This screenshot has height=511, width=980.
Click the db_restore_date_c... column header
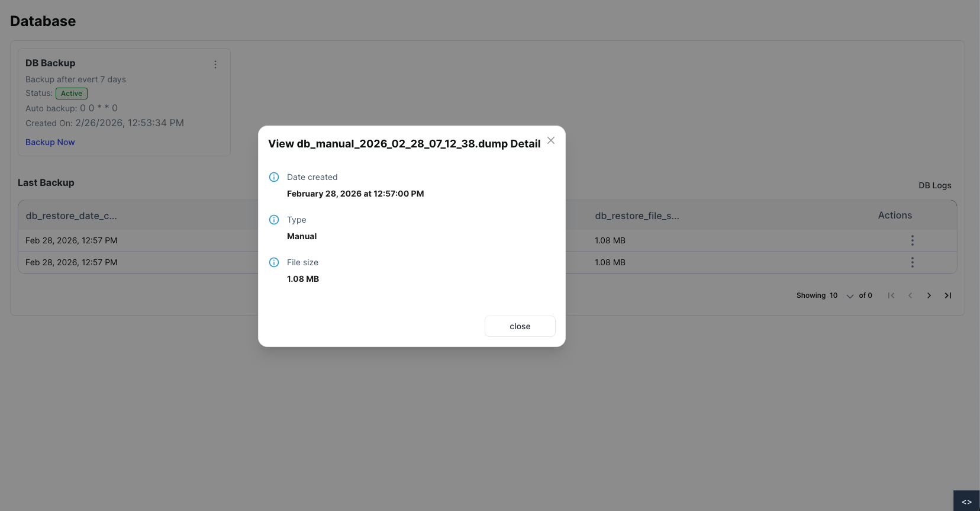pyautogui.click(x=72, y=216)
